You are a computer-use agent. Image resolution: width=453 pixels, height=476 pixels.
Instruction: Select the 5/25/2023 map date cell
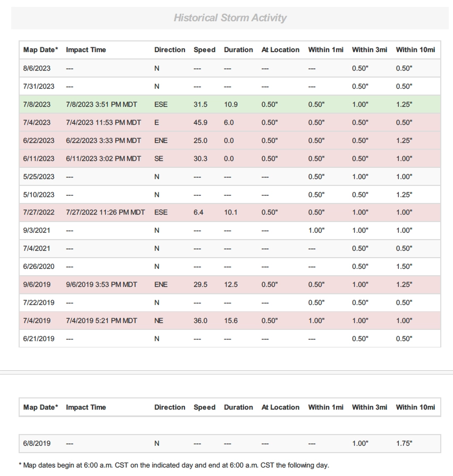39,177
